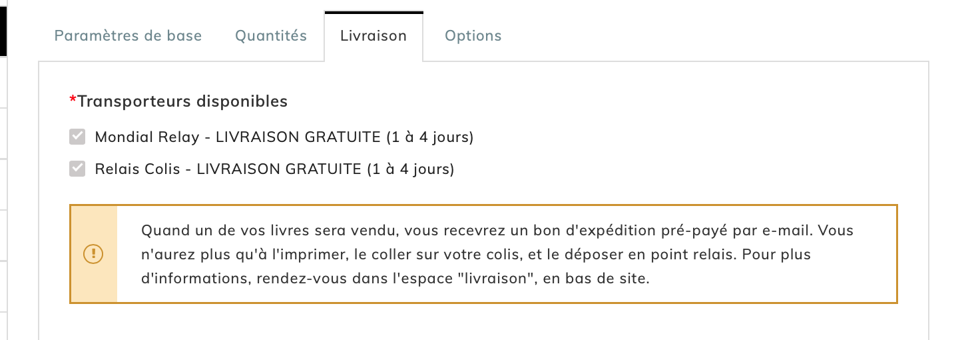
Task: Click the pale orange strip of the notice box
Action: pos(94,254)
